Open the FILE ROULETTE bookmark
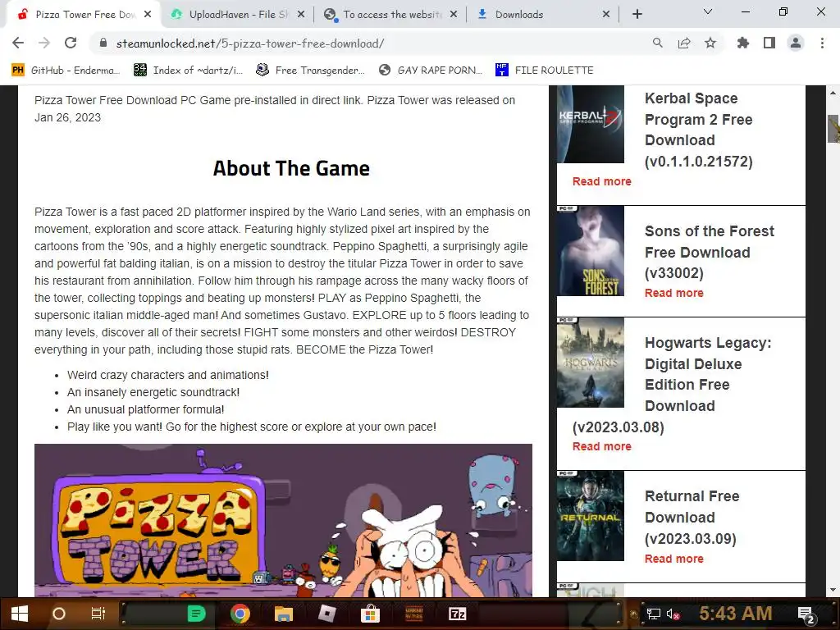Image resolution: width=840 pixels, height=630 pixels. 545,71
